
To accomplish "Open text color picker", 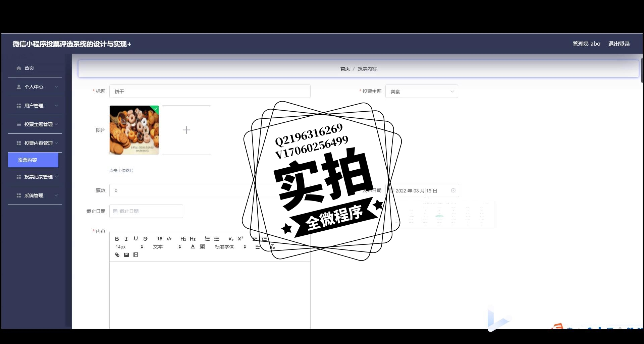I will click(x=193, y=247).
